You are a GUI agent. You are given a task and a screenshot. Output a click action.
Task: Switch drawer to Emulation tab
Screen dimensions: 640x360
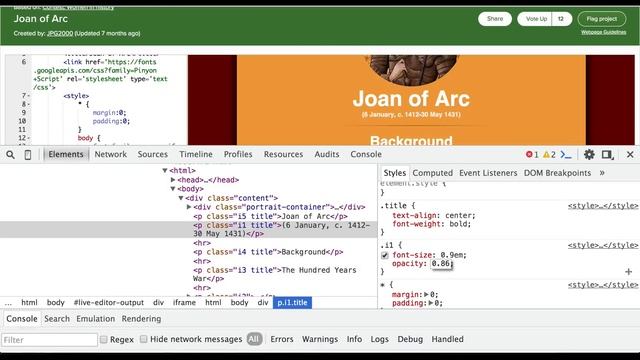pos(96,319)
